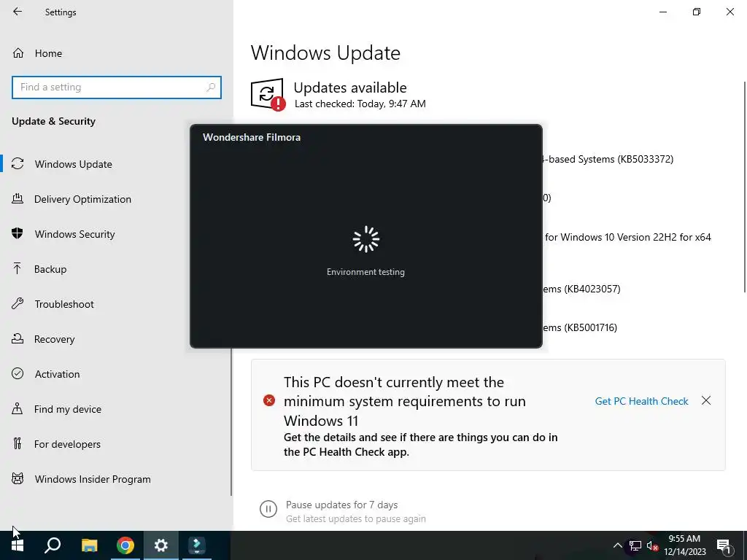Dismiss the Windows 11 requirements notice
The image size is (747, 560).
tap(706, 400)
